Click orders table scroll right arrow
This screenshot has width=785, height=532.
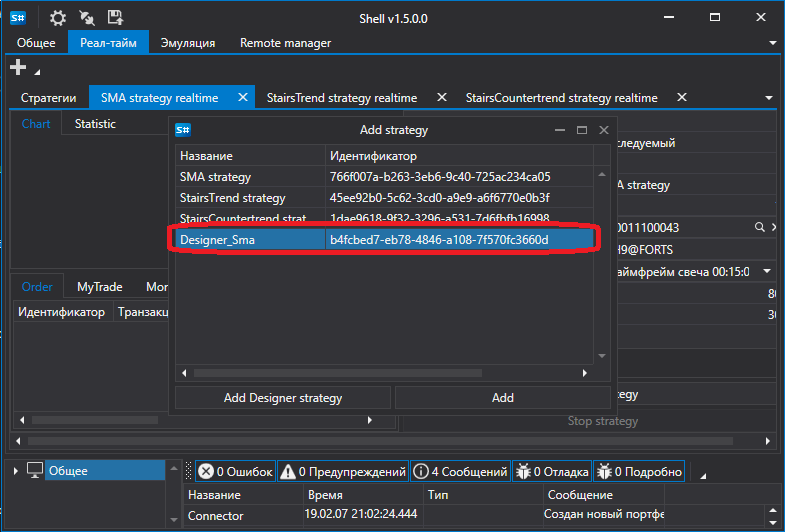pos(369,420)
